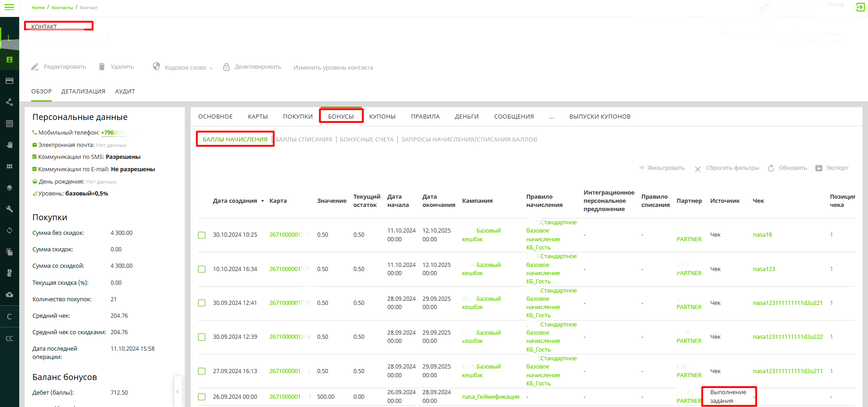This screenshot has height=407, width=868.
Task: Click the refresh icon beside Обновить
Action: coord(771,168)
